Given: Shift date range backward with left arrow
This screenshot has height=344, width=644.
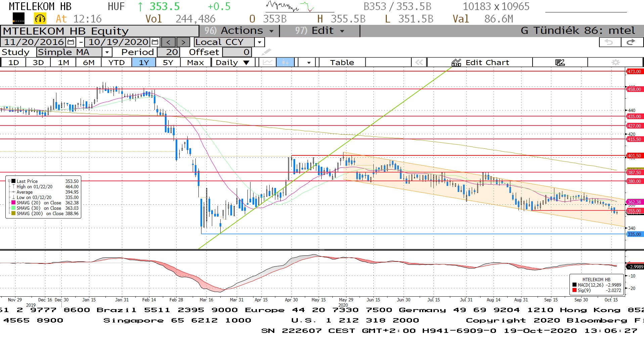Looking at the screenshot, I should pos(169,42).
